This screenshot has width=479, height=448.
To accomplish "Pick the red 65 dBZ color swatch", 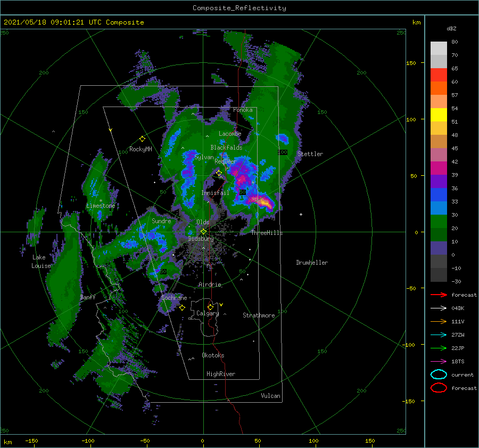I will point(439,75).
